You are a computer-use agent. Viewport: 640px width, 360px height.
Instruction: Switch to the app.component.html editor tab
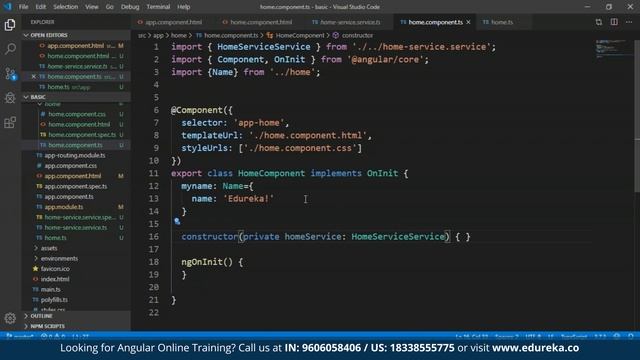pos(173,22)
